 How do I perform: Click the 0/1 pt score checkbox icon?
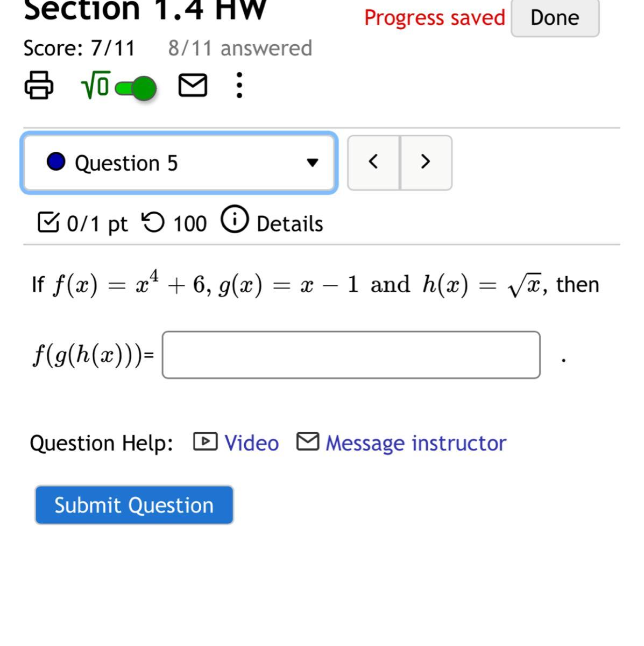pyautogui.click(x=48, y=222)
